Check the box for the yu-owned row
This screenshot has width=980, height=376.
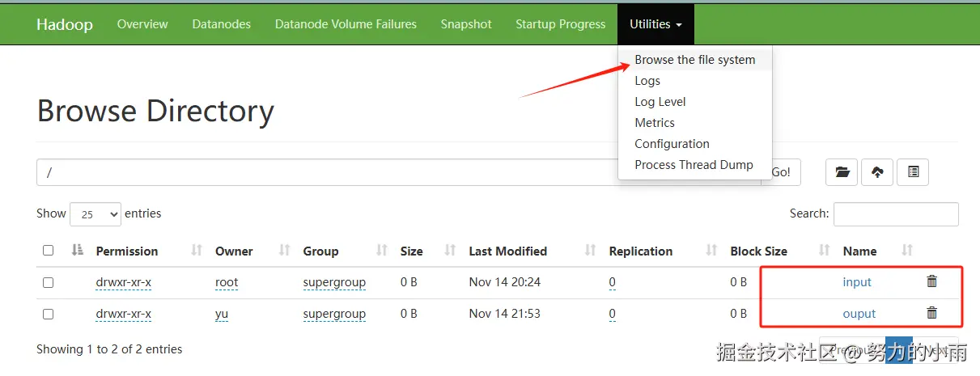[x=48, y=314]
